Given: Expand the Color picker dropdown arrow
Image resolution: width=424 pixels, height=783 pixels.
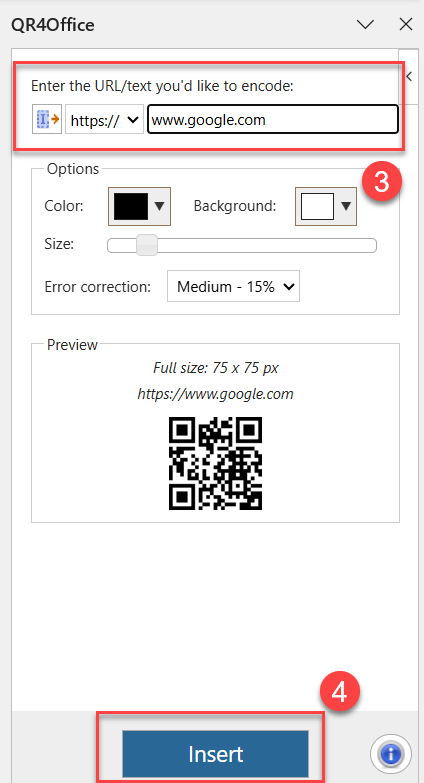Looking at the screenshot, I should tap(159, 206).
